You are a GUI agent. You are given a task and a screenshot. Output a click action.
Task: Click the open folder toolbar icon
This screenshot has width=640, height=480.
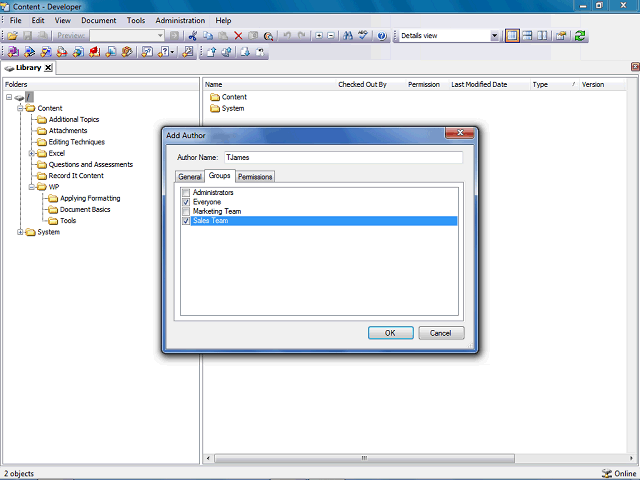pos(12,36)
